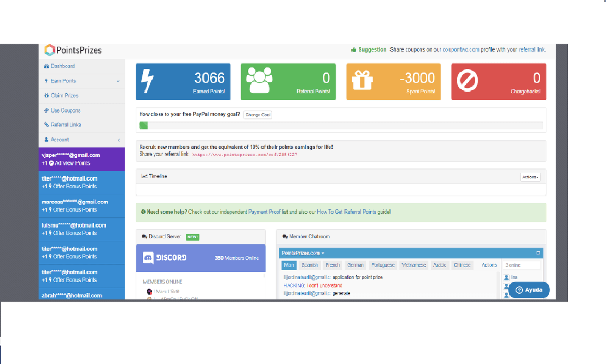The height and width of the screenshot is (364, 606).
Task: Open the Payment Proof list link
Action: [x=264, y=212]
